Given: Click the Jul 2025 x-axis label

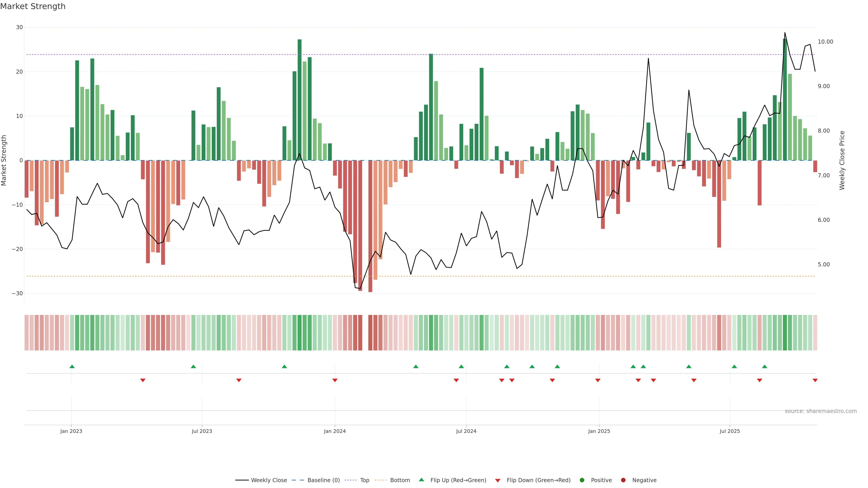Looking at the screenshot, I should click(729, 431).
